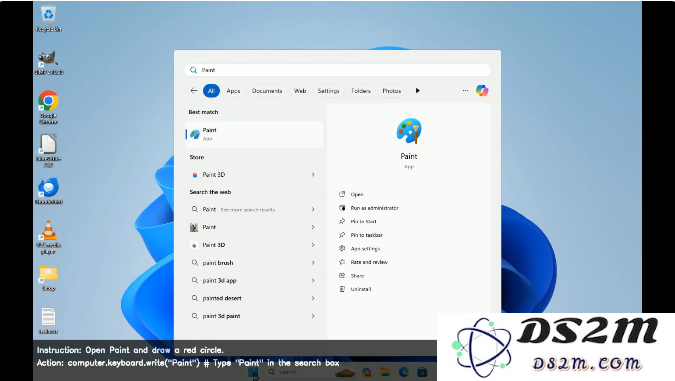Expand the 'paint 3d app' suggestion chevron
The height and width of the screenshot is (381, 675).
coord(313,280)
